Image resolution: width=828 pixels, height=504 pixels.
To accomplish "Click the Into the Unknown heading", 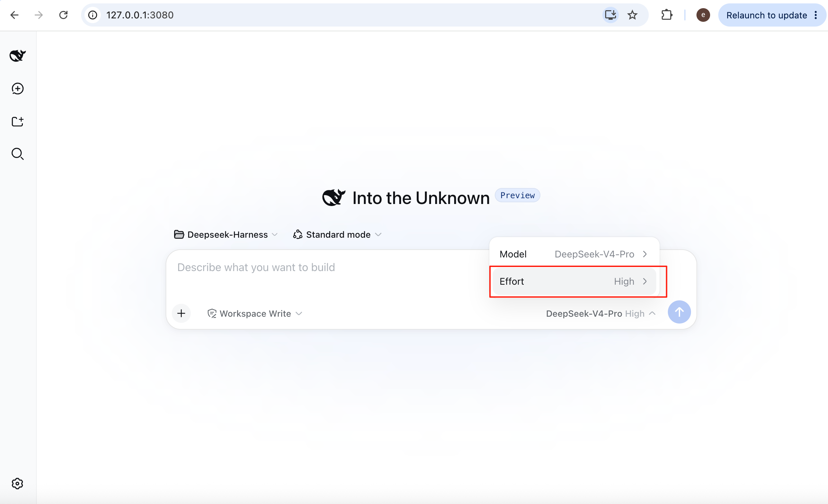I will click(x=421, y=198).
